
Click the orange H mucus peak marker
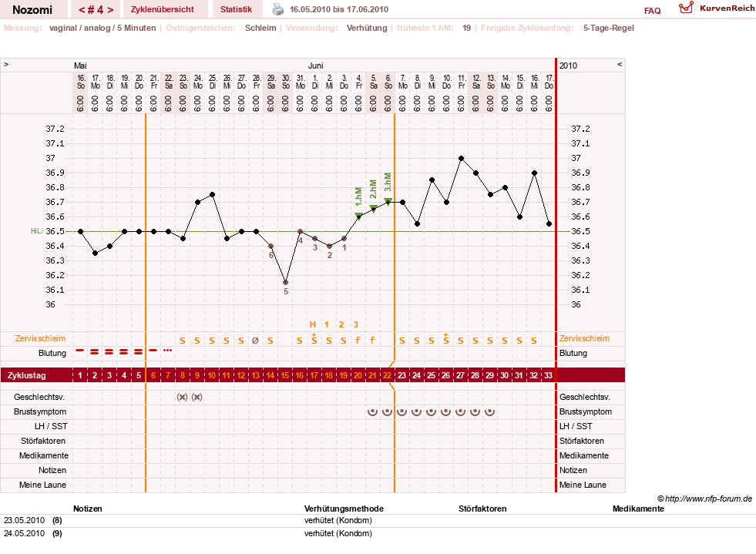pos(312,324)
